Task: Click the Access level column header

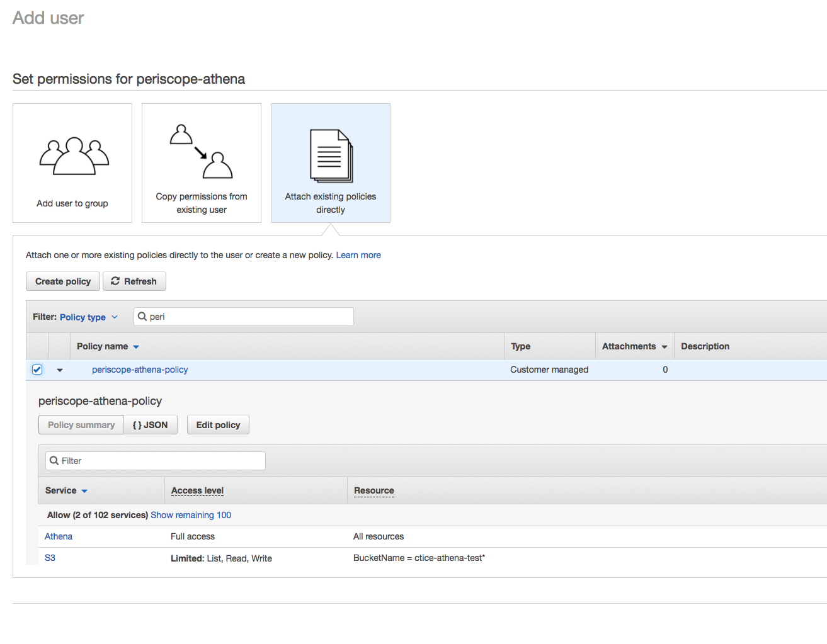Action: [197, 490]
